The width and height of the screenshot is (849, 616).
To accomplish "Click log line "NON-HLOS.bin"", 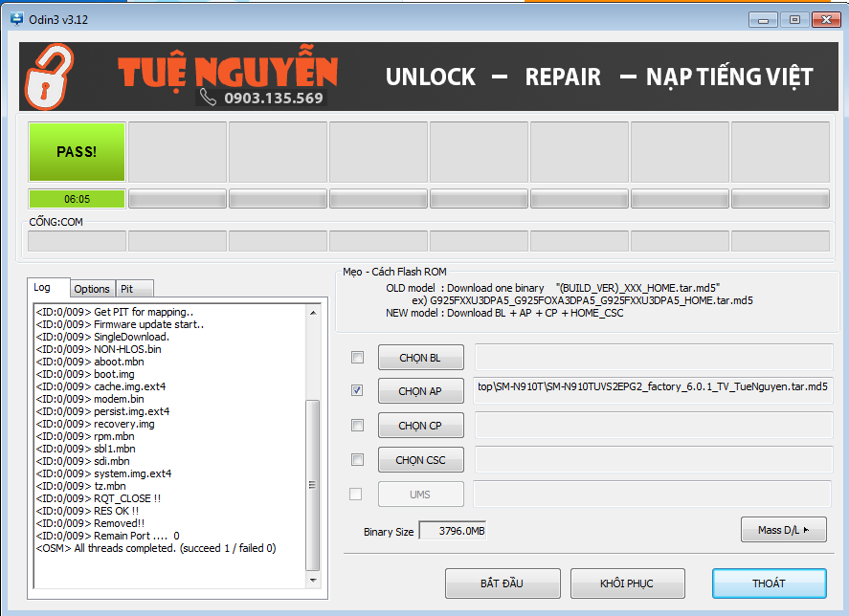I will tap(99, 349).
